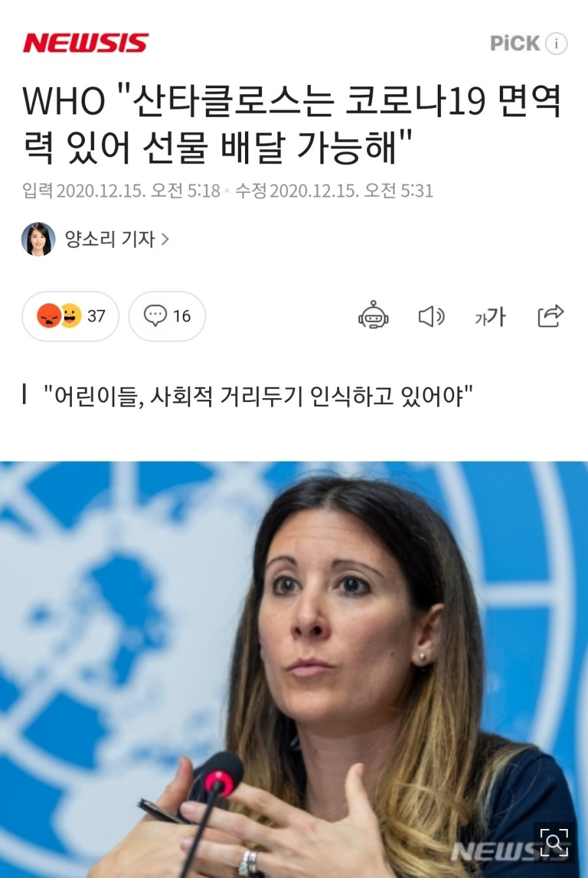Screen dimensions: 588x878
Task: Tap the subheading quote about 사회적 거리두기
Action: 258,396
